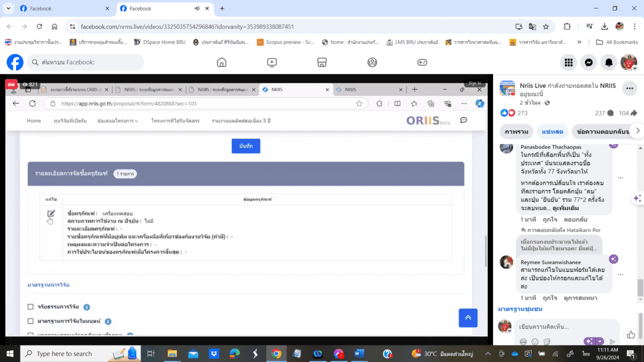Open Chrome extensions puzzle icon
This screenshot has width=644, height=362.
567,26
